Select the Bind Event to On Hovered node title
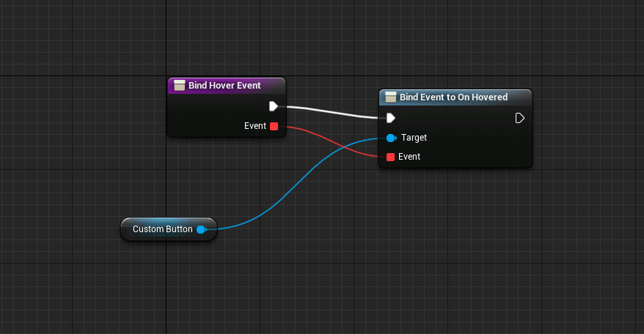644x334 pixels. coord(453,97)
